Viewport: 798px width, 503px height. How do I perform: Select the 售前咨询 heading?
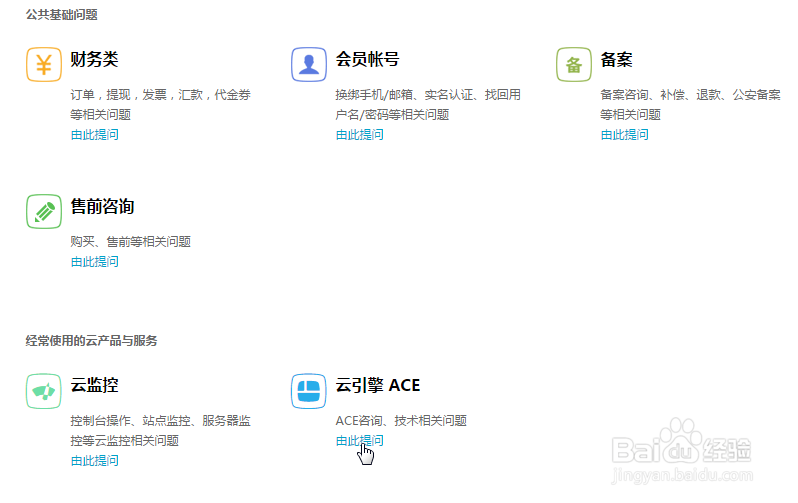pos(102,207)
